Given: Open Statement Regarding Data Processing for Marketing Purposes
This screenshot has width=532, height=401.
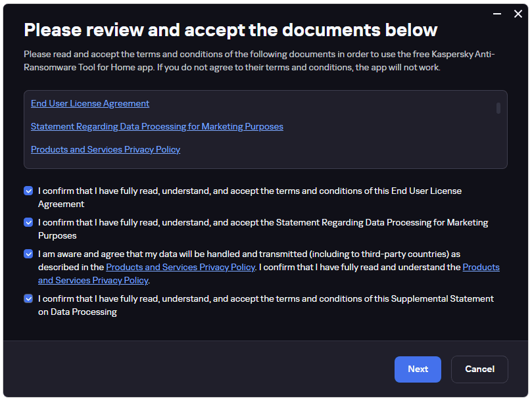Looking at the screenshot, I should click(x=157, y=126).
